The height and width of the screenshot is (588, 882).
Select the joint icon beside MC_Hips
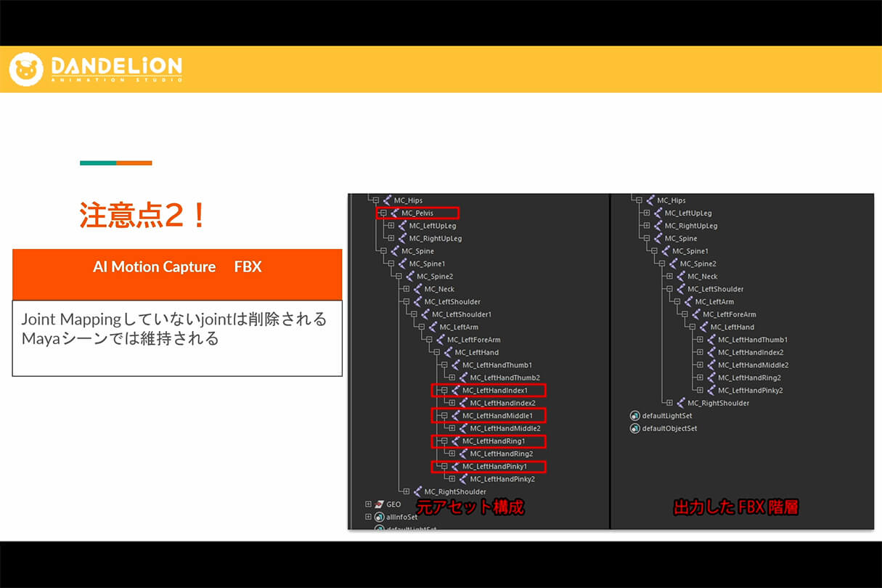click(388, 200)
